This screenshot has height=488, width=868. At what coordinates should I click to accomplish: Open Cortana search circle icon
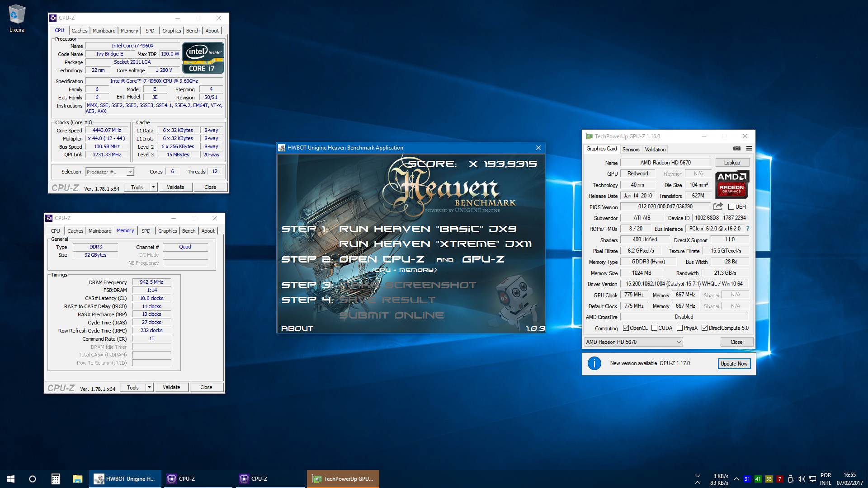tap(33, 479)
